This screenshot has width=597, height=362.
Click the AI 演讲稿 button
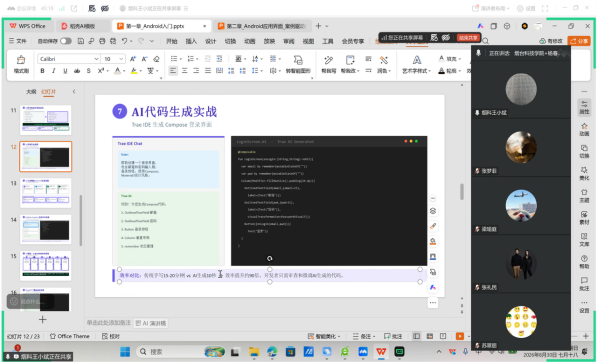(151, 323)
